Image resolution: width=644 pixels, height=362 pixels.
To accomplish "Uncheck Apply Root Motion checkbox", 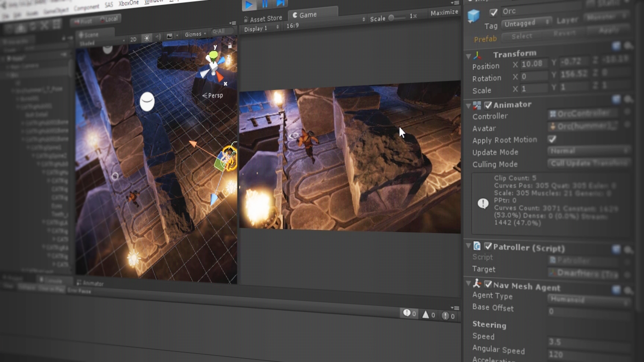I will [552, 139].
